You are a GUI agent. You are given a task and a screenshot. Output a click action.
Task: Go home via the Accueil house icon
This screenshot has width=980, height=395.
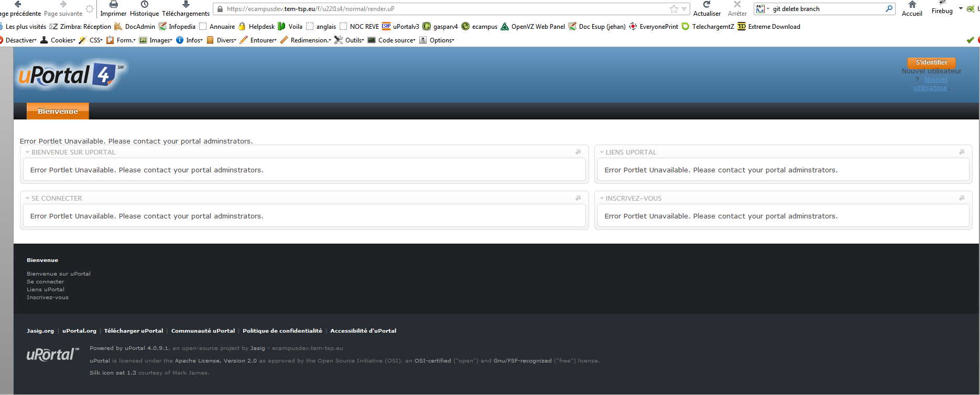[x=912, y=5]
